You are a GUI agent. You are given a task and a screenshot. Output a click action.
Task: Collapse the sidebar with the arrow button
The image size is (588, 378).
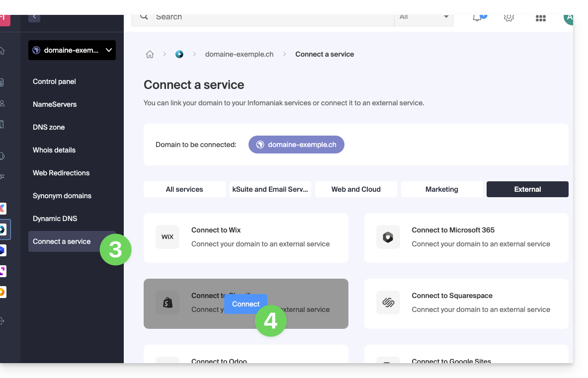(34, 17)
